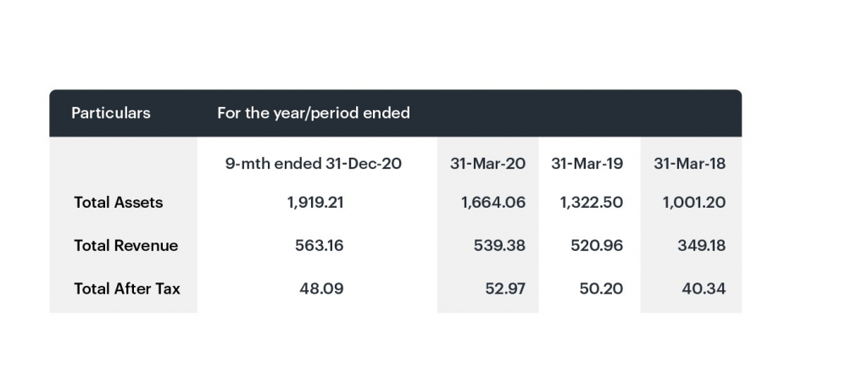Select the 31-Mar-18 column label
The width and height of the screenshot is (868, 391).
[689, 164]
